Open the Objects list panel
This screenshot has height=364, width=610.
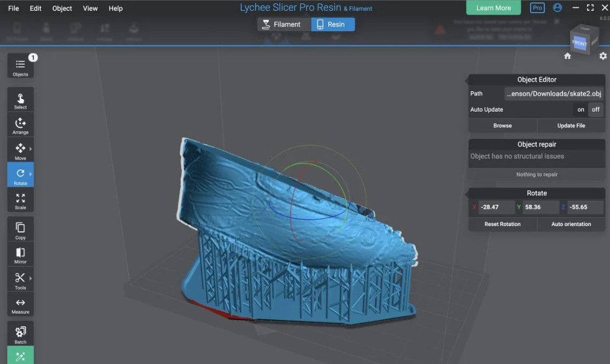click(20, 67)
